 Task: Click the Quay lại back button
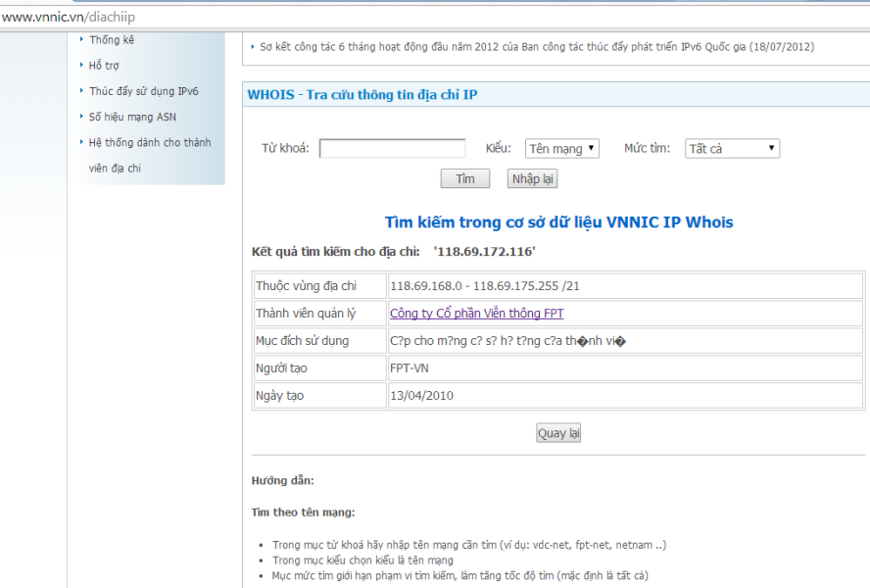[x=558, y=433]
